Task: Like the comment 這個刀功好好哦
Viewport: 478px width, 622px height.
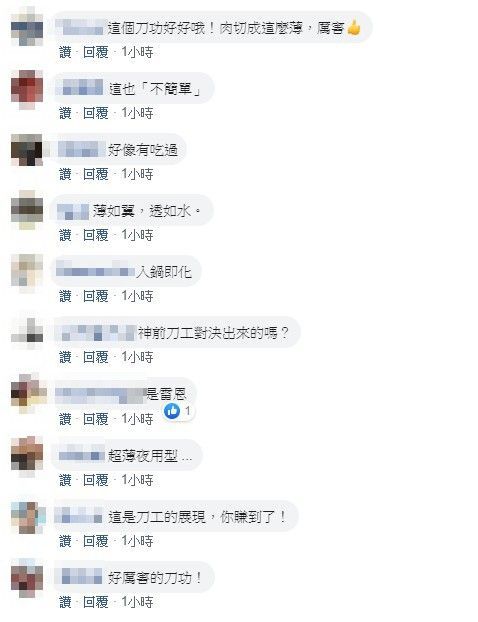Action: 65,52
